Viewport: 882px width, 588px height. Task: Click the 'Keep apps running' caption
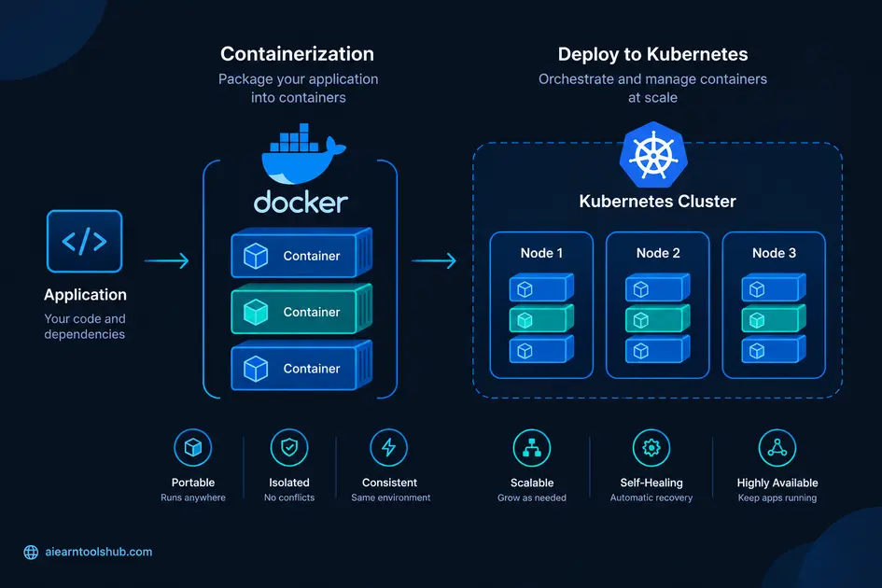tap(777, 497)
